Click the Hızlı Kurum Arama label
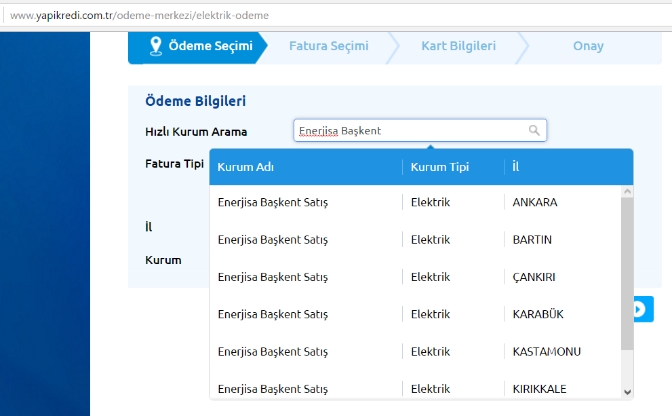The height and width of the screenshot is (416, 672). point(196,132)
